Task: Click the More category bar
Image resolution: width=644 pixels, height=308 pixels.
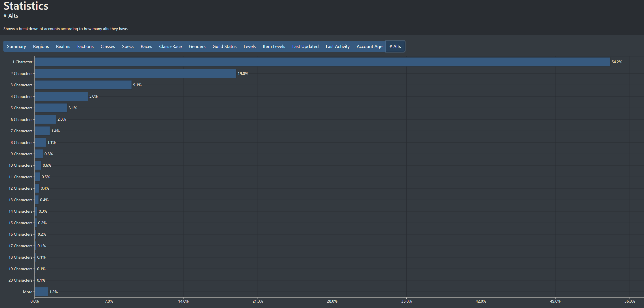Action: tap(41, 292)
